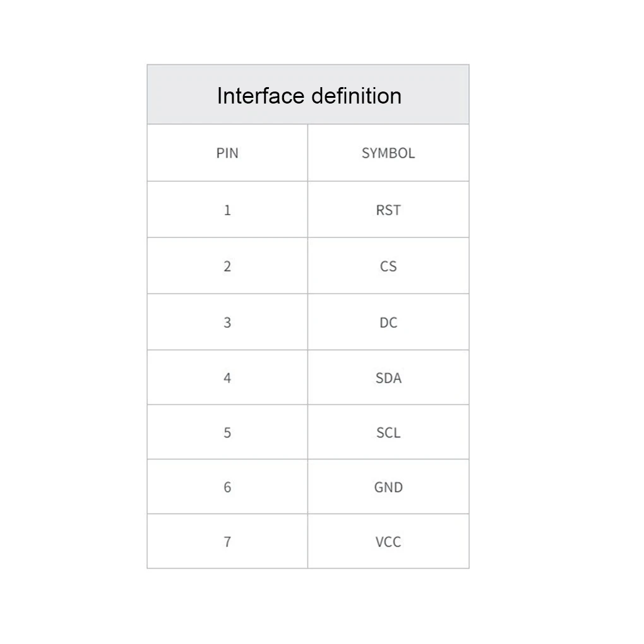Click pin number 6 cell
Image resolution: width=644 pixels, height=644 pixels.
click(x=227, y=487)
